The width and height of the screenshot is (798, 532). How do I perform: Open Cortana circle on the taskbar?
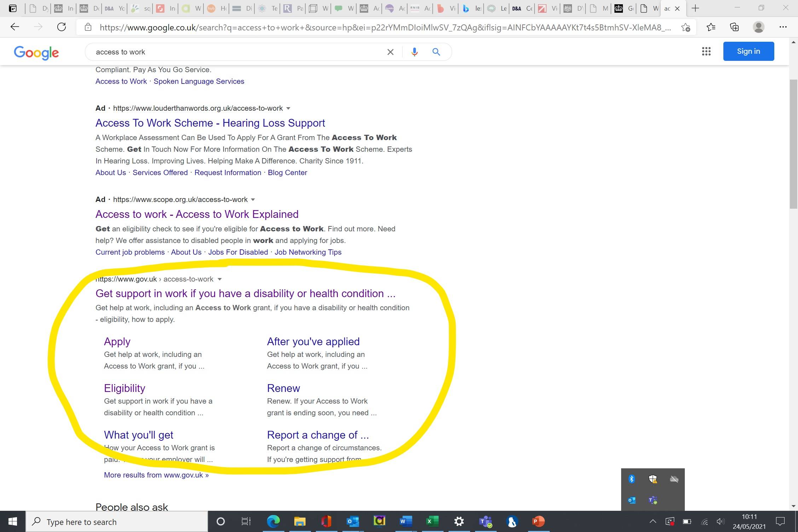pyautogui.click(x=220, y=521)
